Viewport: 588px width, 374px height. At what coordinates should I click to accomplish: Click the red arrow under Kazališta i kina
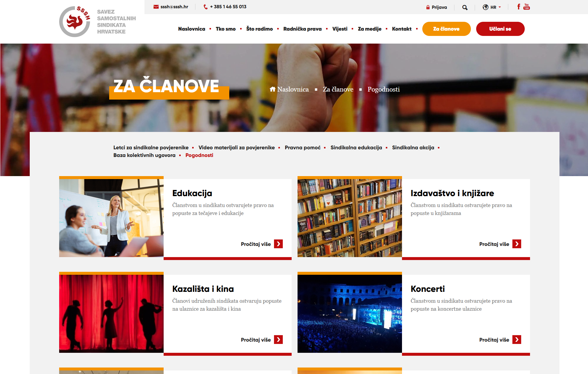[x=278, y=340]
